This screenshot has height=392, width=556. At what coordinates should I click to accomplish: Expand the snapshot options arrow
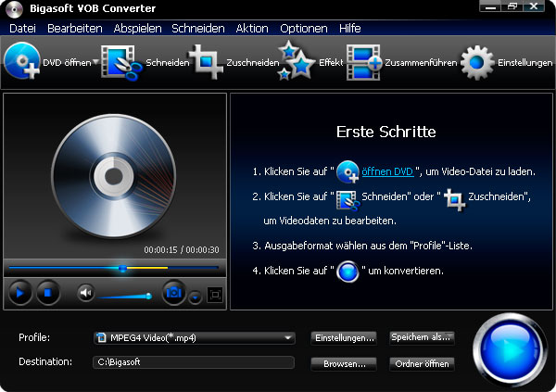click(195, 297)
